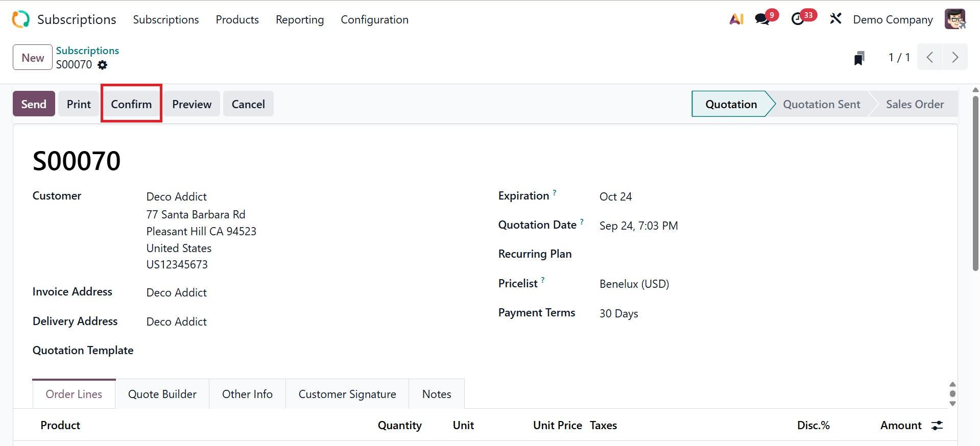Go to the previous record arrow
The image size is (980, 446).
point(930,57)
